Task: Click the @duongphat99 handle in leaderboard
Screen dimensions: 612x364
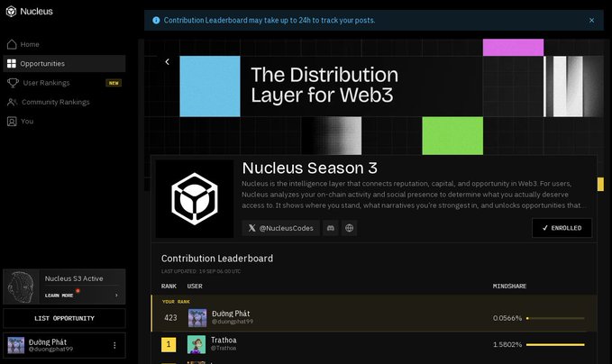Action: click(233, 322)
